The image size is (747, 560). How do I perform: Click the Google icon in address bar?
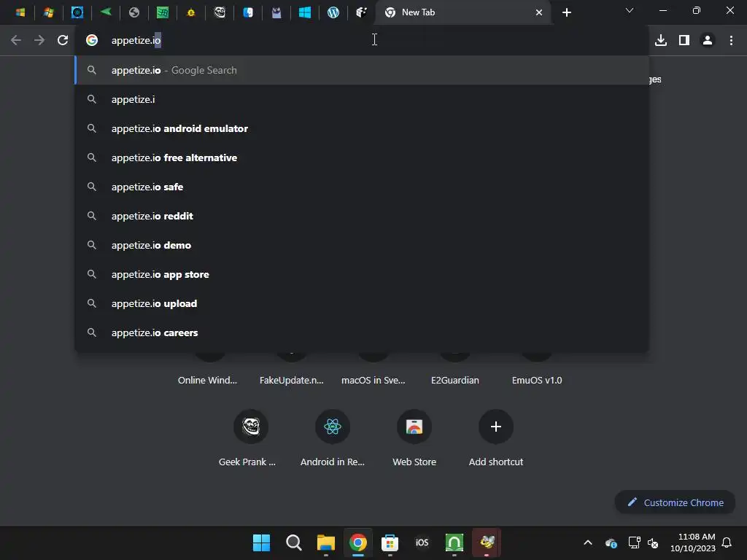pyautogui.click(x=92, y=40)
